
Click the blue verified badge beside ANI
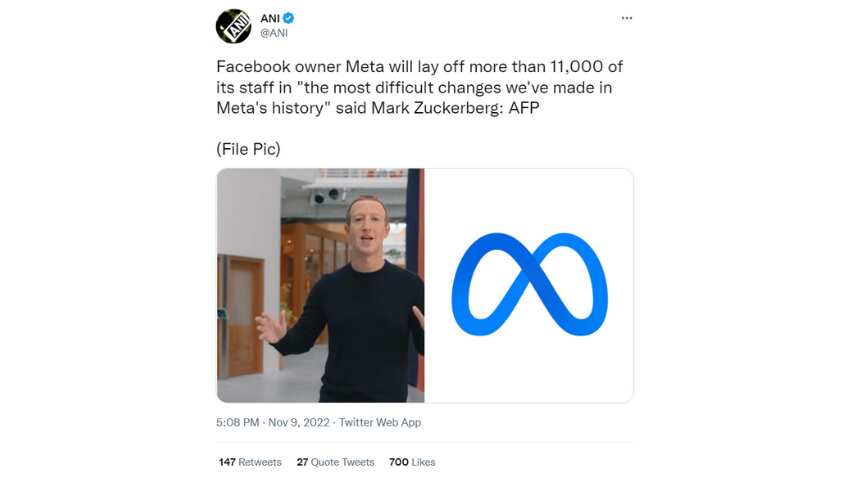(288, 18)
